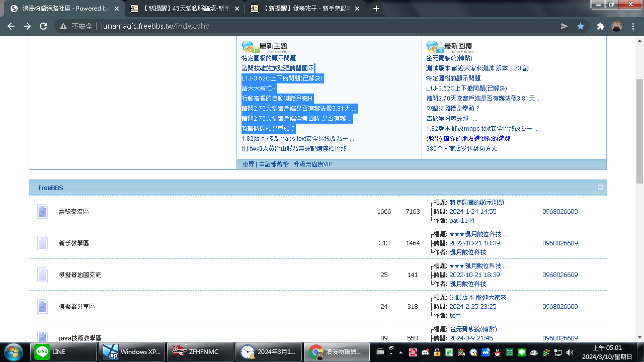
Task: Open reply (教學) 讓你的朋友連到你的遊戲
Action: pos(468,139)
